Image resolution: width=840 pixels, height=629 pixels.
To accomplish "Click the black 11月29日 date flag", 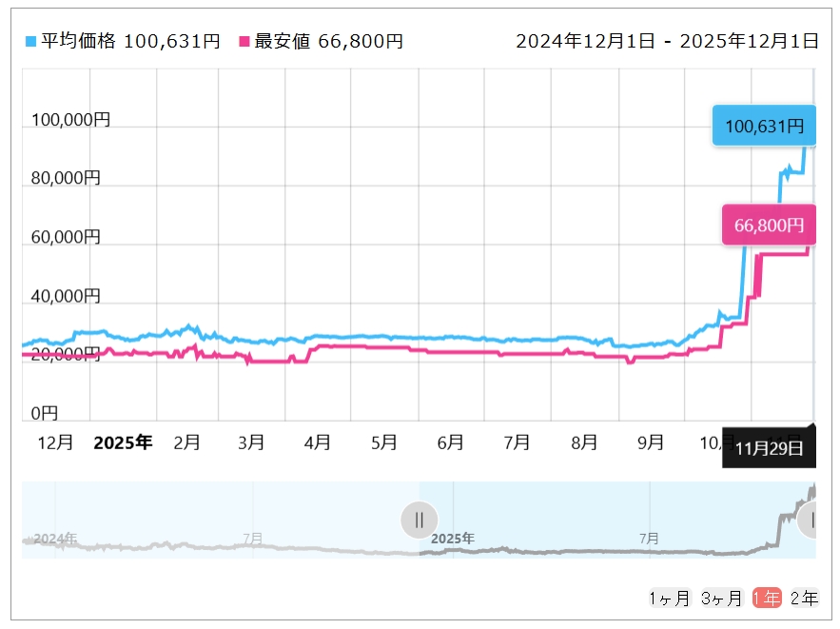I will coord(769,447).
